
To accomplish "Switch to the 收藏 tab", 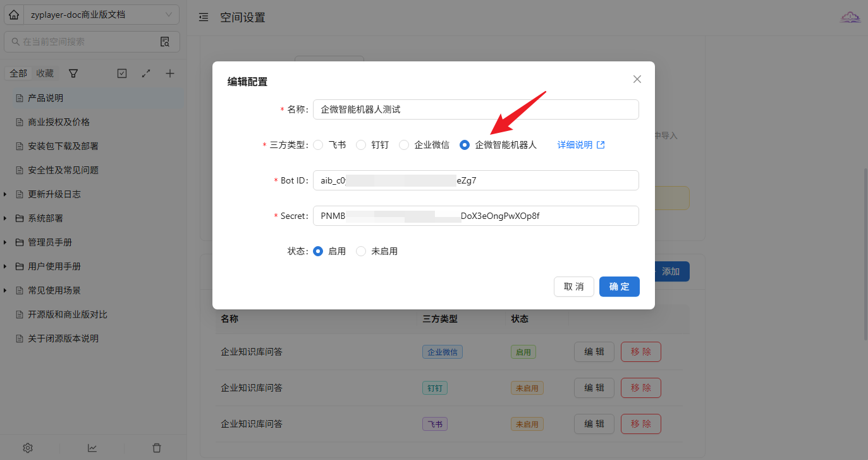I will (45, 73).
